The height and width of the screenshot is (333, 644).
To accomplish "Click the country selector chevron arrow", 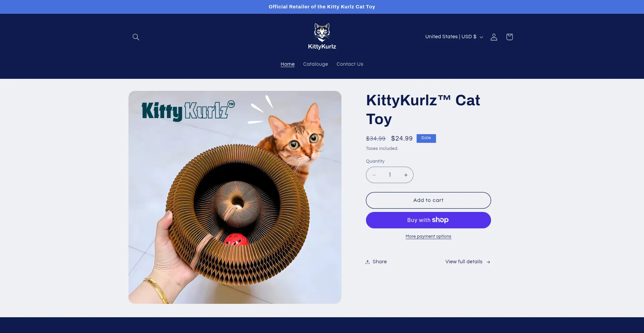I will pos(481,37).
